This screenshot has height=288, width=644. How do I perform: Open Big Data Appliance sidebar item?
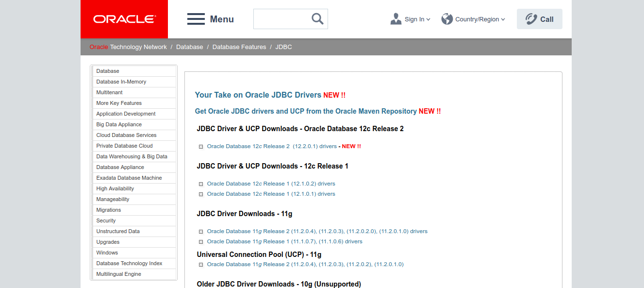point(134,124)
